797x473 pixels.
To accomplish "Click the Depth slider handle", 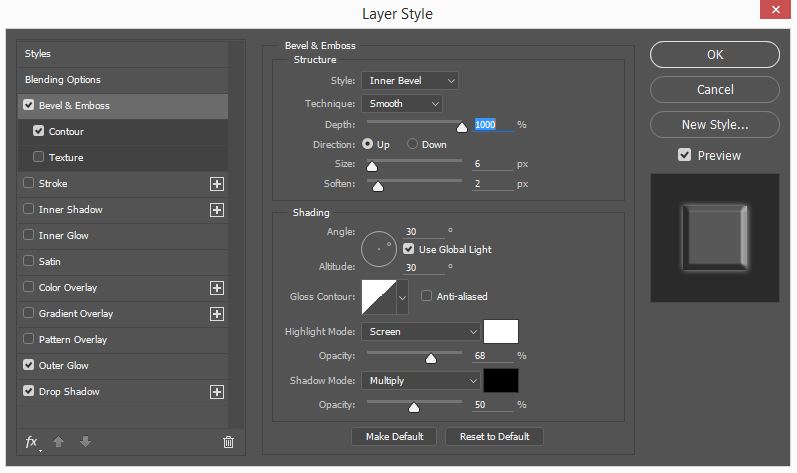I will click(462, 127).
